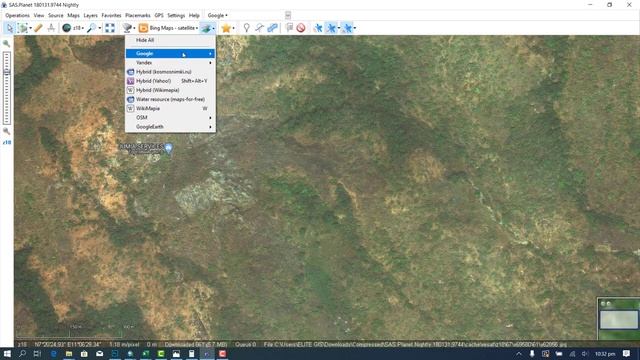Viewport: 640px width, 360px height.
Task: Click the first GPS satellite connect icon
Action: tap(318, 28)
